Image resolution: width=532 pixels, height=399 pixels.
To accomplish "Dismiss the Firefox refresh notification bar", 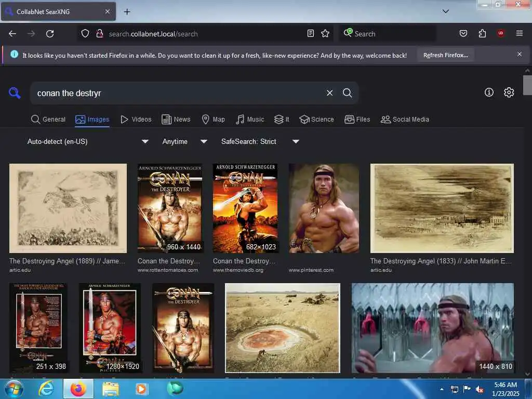I will (x=520, y=54).
